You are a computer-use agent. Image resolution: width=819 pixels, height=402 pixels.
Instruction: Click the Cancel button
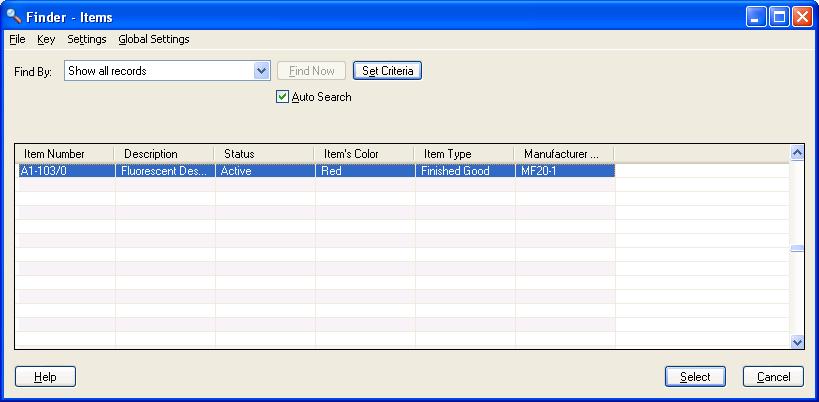[x=773, y=377]
